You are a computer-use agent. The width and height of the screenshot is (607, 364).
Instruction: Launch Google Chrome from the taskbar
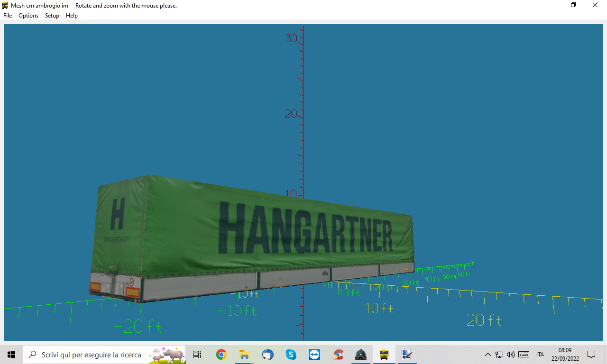[x=221, y=355]
